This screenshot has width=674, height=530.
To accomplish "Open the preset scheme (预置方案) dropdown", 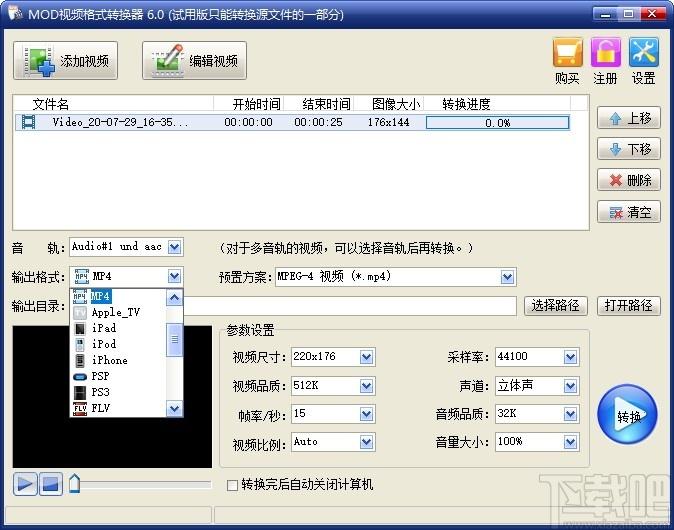I will (509, 276).
